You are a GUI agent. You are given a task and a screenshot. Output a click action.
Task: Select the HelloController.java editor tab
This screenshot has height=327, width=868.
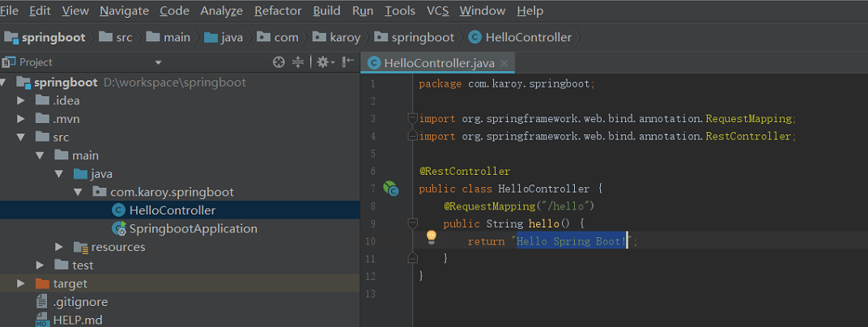[x=437, y=63]
